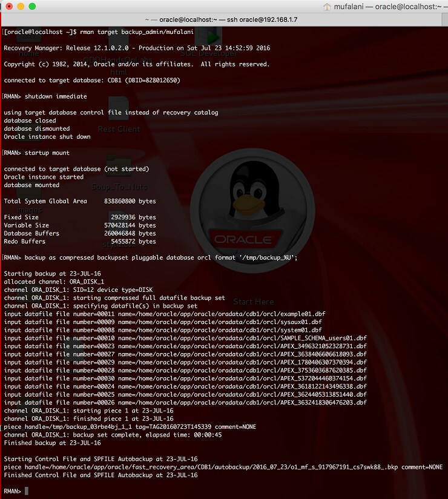Click the Redo Buffers value 5455872

tap(123, 241)
